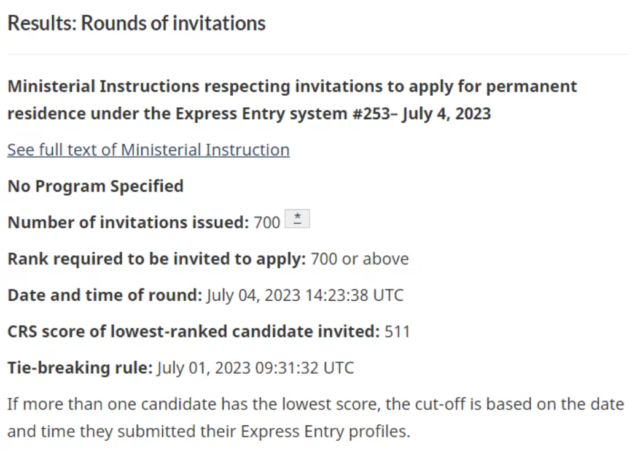Click the CRS score value 511
The width and height of the screenshot is (640, 461).
(x=397, y=331)
